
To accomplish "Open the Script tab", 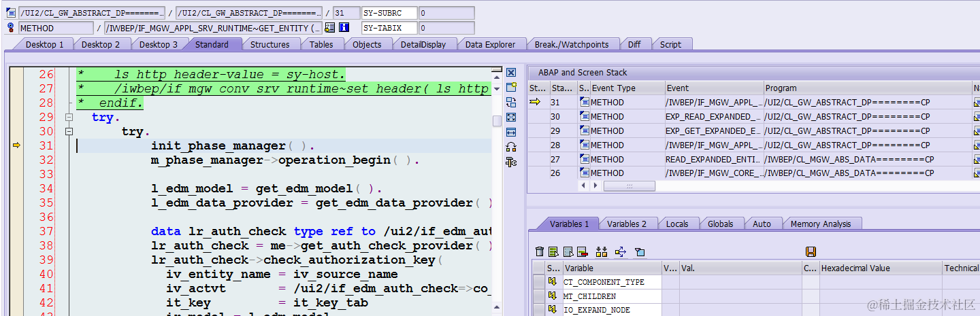I will tap(670, 44).
